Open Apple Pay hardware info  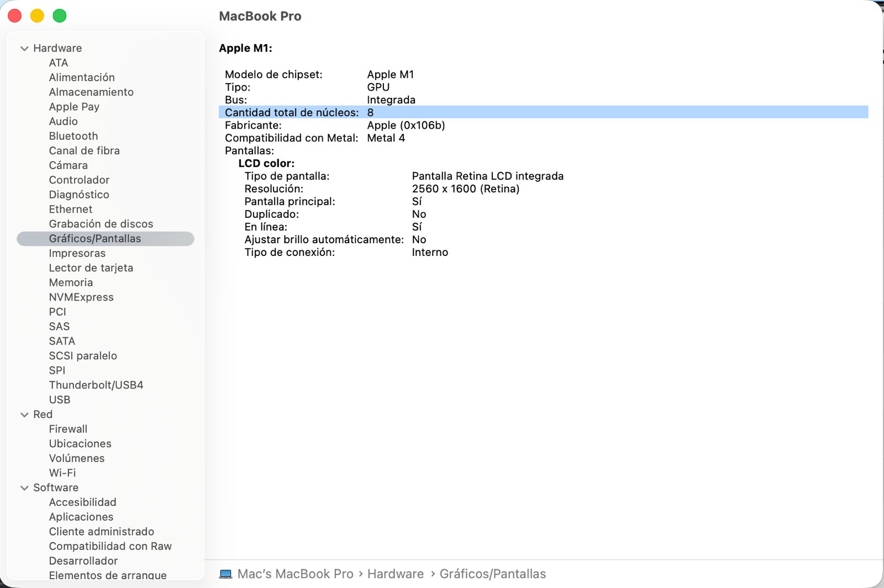pos(74,107)
